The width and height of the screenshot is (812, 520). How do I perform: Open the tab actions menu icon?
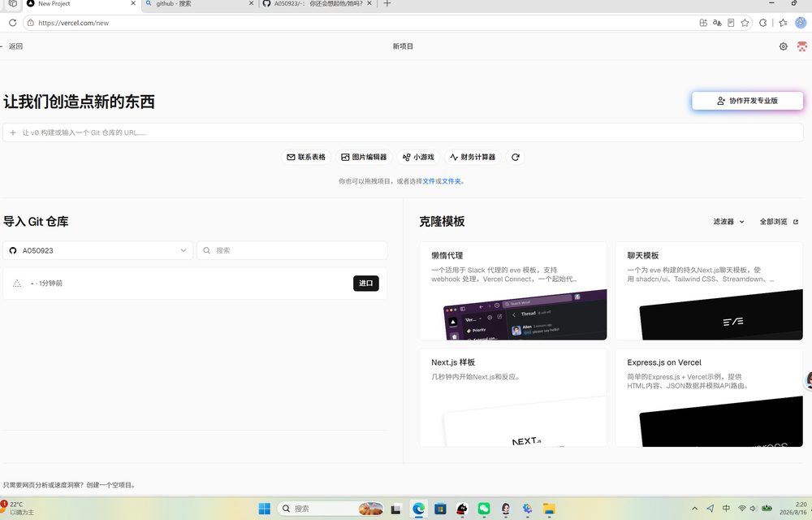point(12,3)
